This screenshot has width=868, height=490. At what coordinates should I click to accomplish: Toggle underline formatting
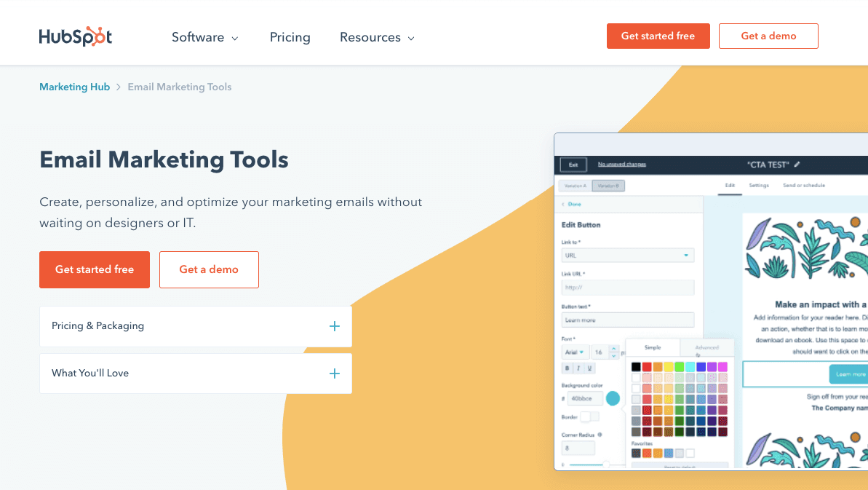589,368
